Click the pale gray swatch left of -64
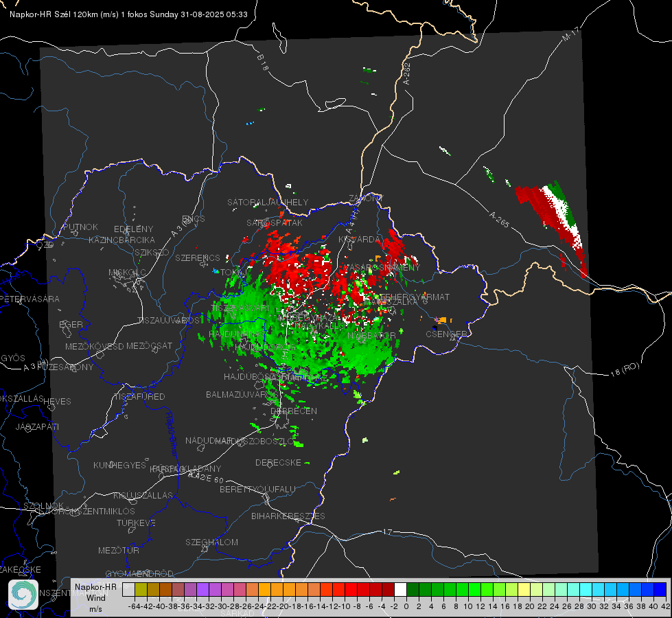This screenshot has height=618, width=672. (128, 589)
